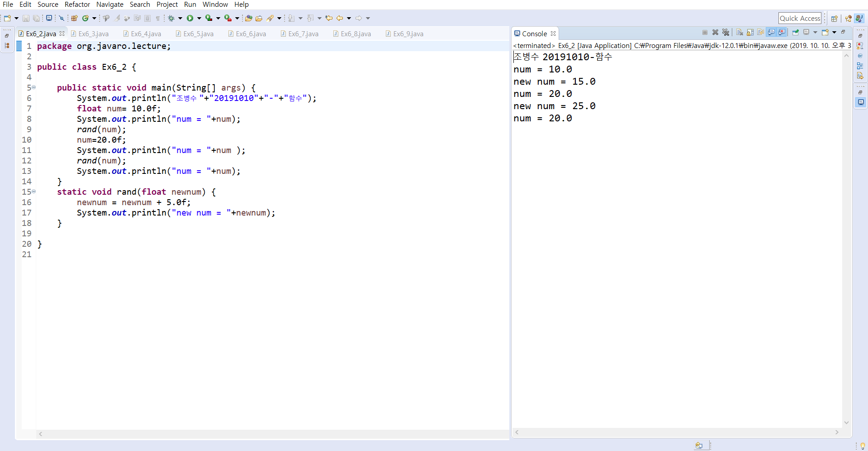Switch to the Ex6_7.java editor tab
Screen dimensions: 868x451
pos(299,34)
